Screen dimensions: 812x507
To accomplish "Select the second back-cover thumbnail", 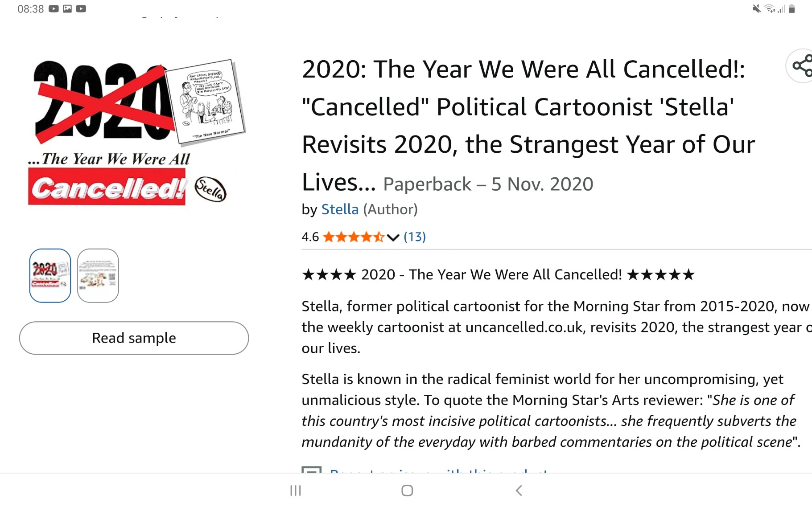I will tap(98, 276).
